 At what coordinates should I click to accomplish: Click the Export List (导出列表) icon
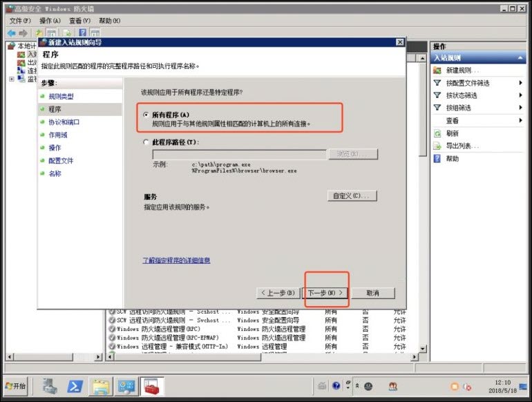coord(437,146)
